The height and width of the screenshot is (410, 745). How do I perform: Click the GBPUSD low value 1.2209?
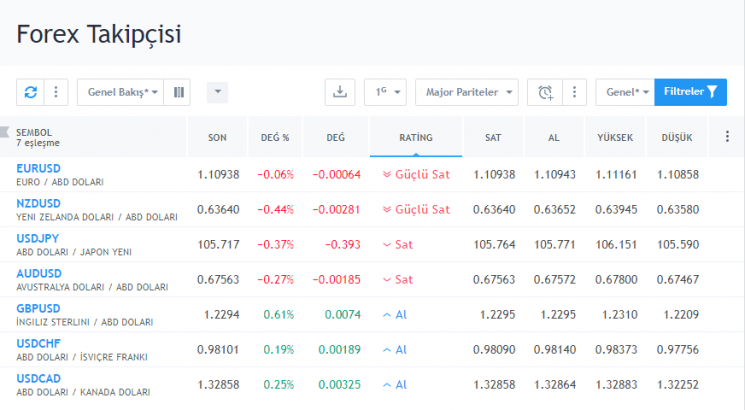(x=681, y=315)
